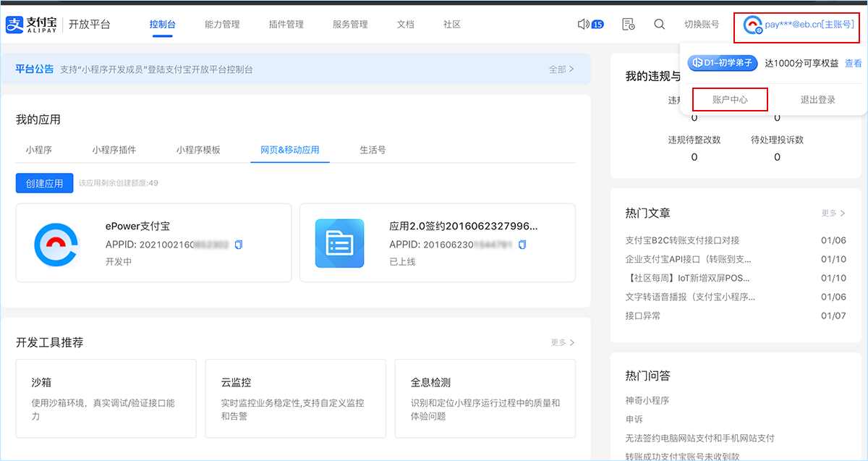Click the 开放平台 title text
868x461 pixels.
coord(90,25)
